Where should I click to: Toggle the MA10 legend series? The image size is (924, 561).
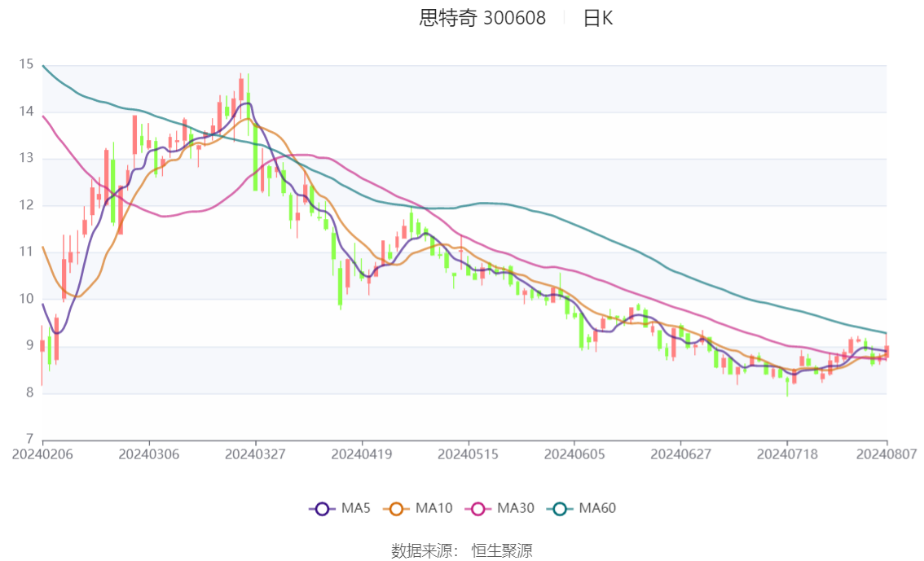click(x=418, y=509)
